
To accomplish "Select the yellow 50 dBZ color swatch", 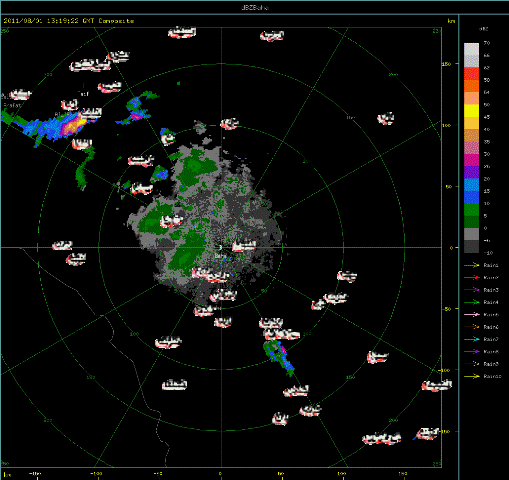I will tap(471, 111).
